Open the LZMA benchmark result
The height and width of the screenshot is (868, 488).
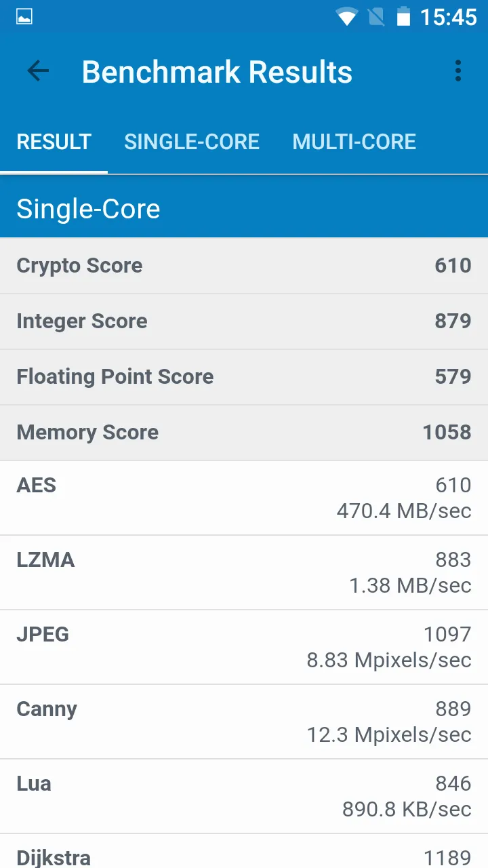pos(244,572)
